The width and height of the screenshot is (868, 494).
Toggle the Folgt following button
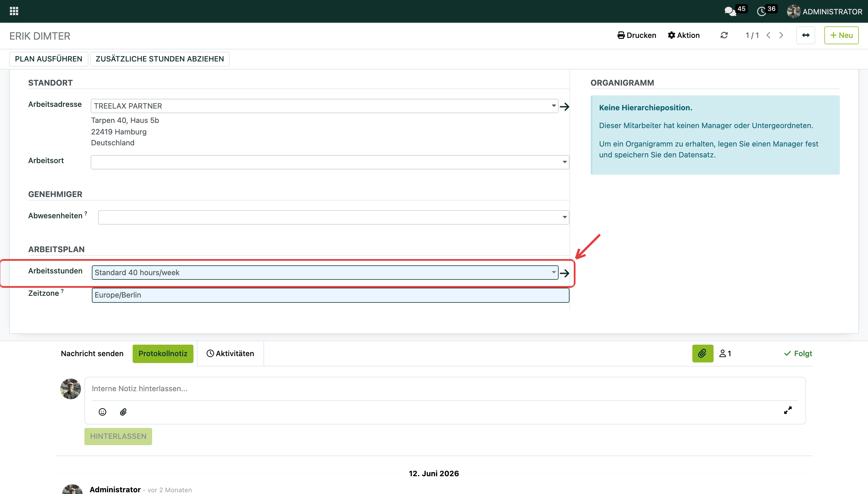(798, 354)
